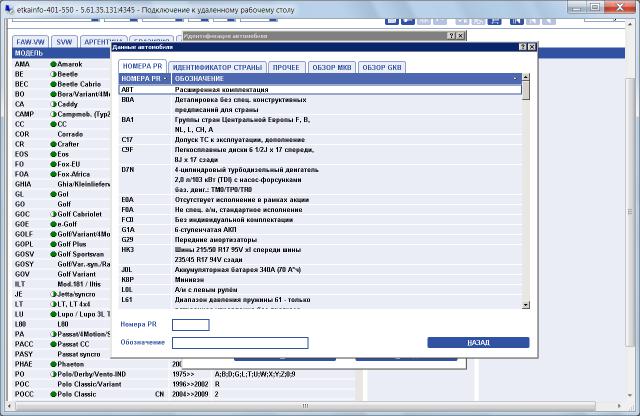The width and height of the screenshot is (640, 416).
Task: Select the HK3 tyres row
Action: pos(320,254)
